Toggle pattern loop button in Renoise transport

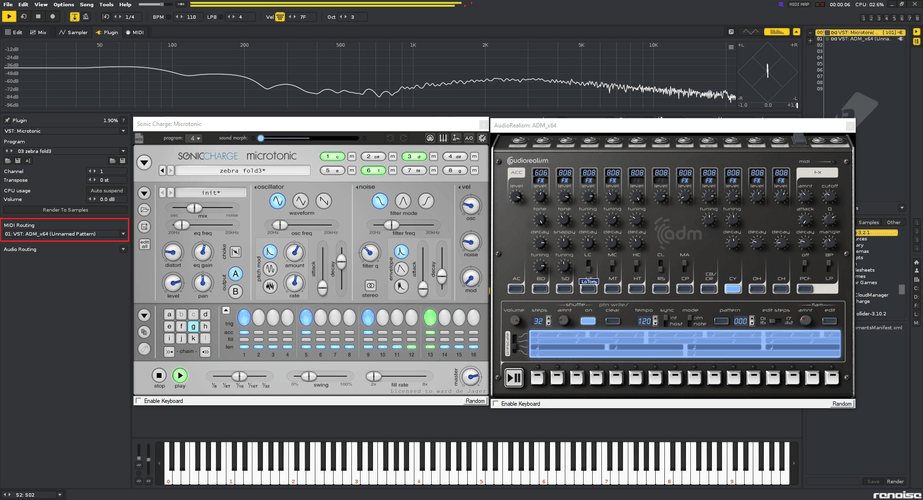[x=24, y=16]
